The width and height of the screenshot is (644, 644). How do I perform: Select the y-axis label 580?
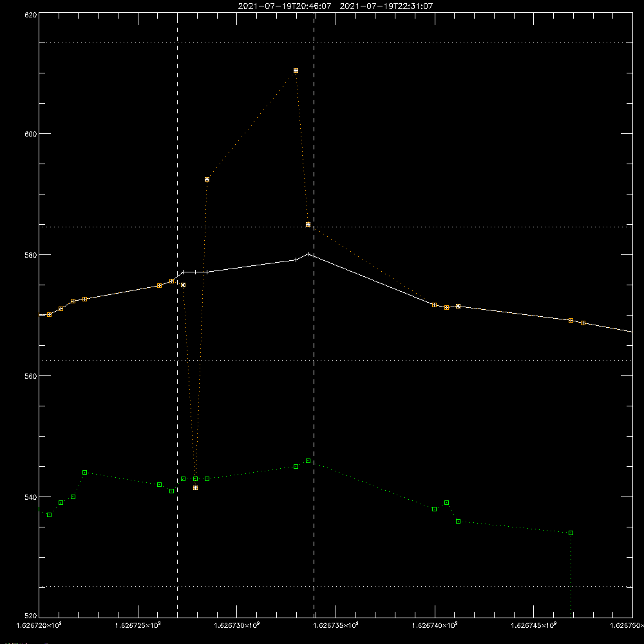[31, 255]
